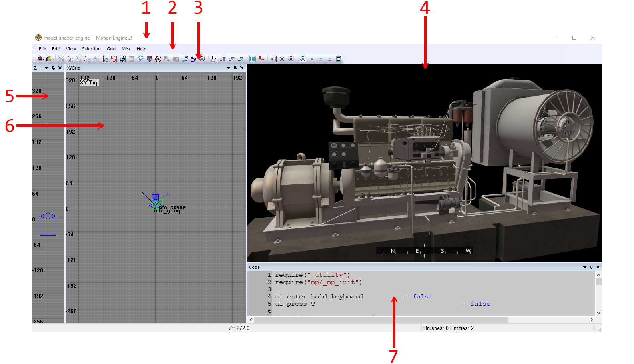Open the Z panel dropdown arrow
Image resolution: width=634 pixels, height=364 pixels.
[46, 68]
